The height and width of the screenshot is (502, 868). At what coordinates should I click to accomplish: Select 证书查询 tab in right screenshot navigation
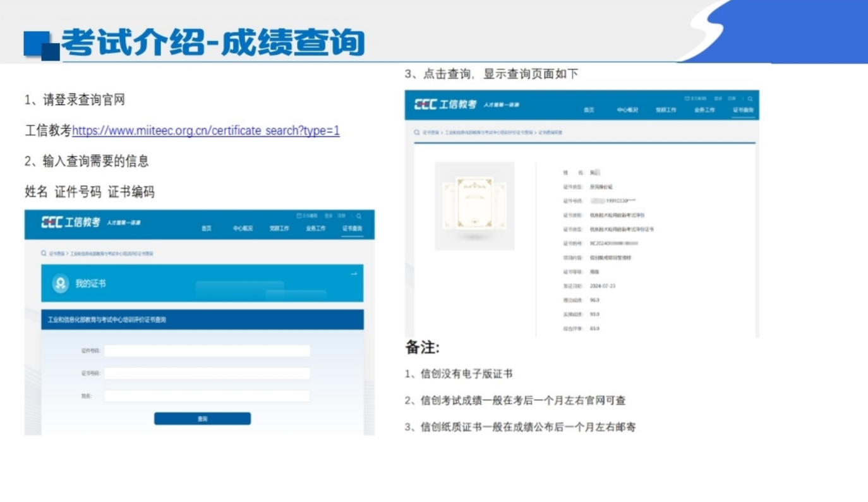pos(743,110)
